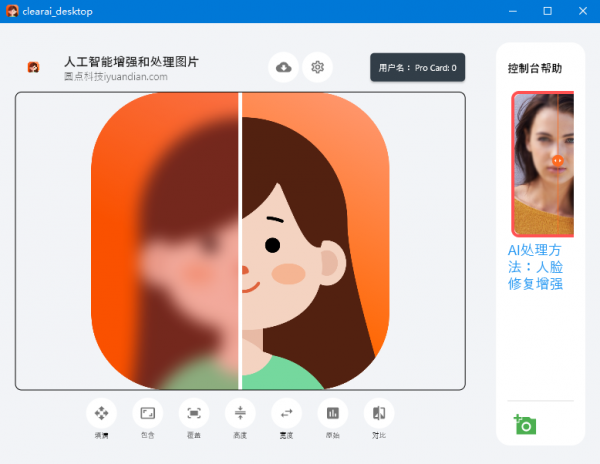
Task: Click the orange slider handle on sample thumbnail
Action: click(x=558, y=161)
